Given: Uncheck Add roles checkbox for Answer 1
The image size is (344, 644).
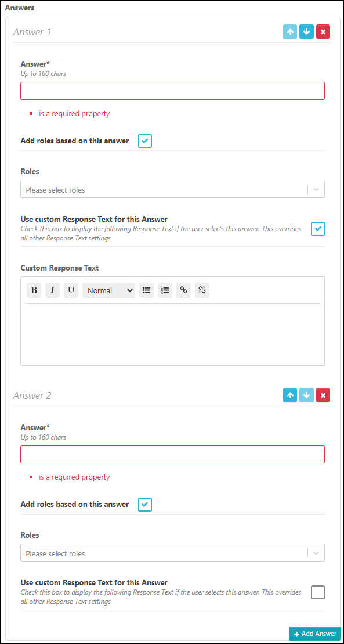Looking at the screenshot, I should (x=146, y=141).
